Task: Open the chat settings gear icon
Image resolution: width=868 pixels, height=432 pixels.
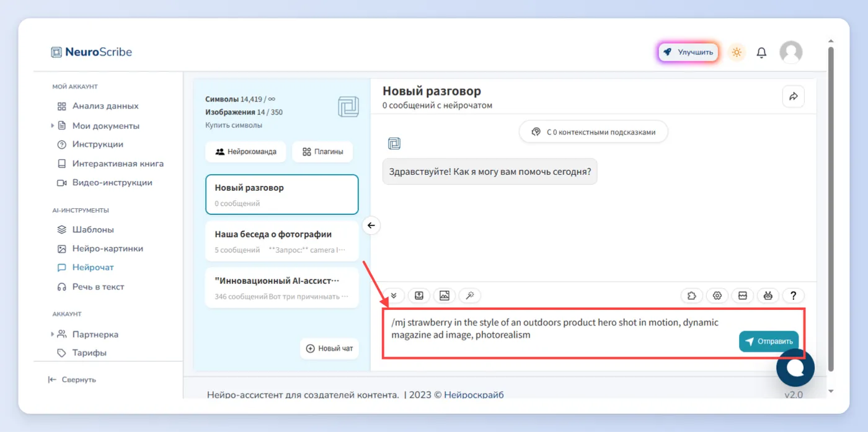Action: (717, 296)
